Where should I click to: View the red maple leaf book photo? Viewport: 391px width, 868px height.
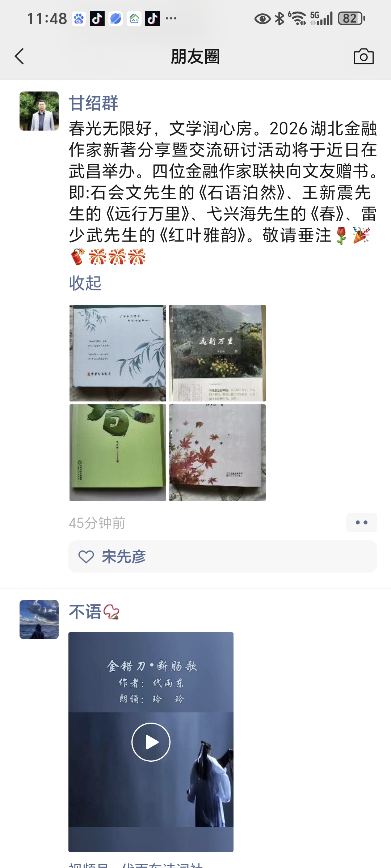coord(217,452)
